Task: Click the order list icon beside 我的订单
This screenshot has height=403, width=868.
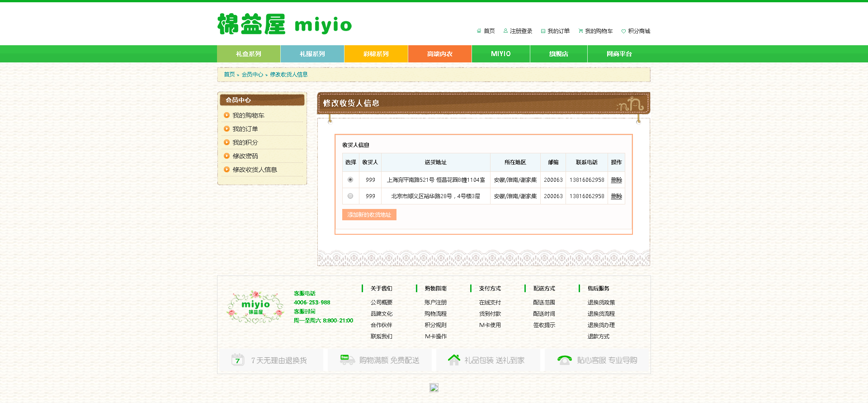Action: tap(543, 31)
